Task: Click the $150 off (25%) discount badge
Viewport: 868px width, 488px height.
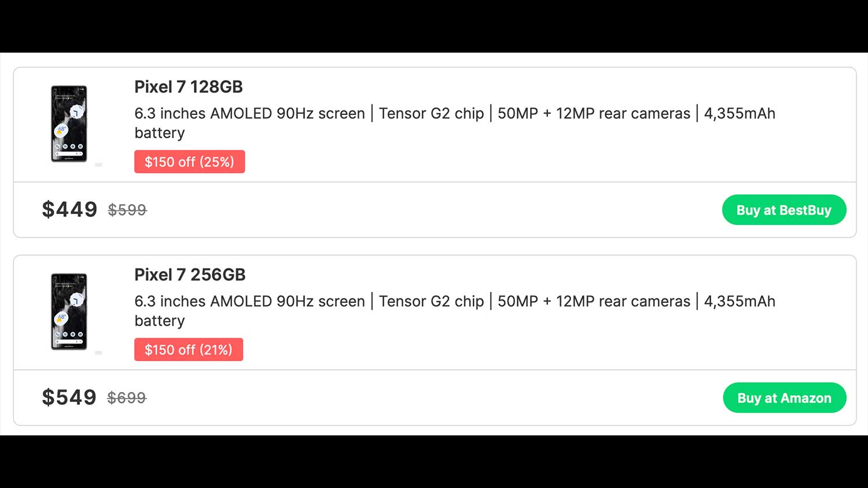Action: tap(189, 162)
